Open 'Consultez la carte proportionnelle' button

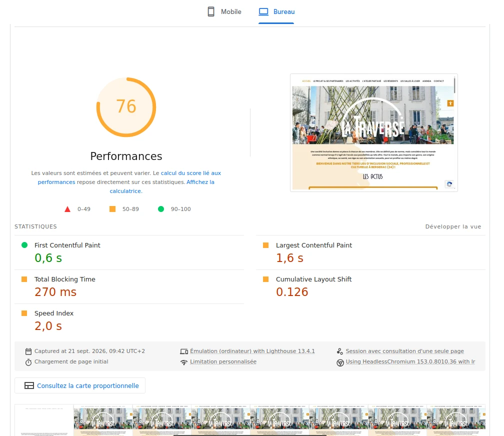pos(80,385)
